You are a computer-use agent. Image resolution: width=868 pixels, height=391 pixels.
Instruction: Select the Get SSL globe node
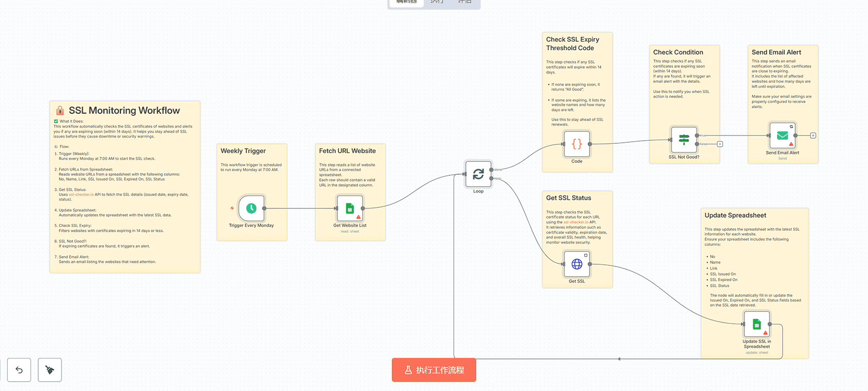pos(577,264)
